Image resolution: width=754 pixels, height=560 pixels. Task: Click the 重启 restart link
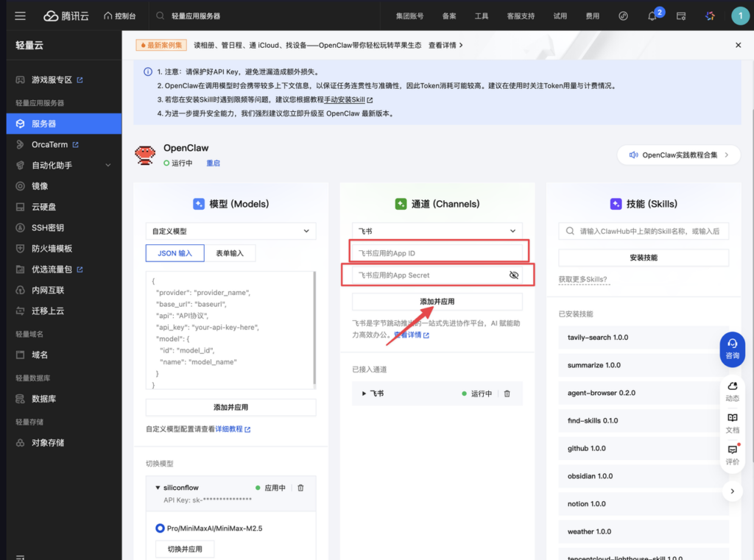pos(213,163)
